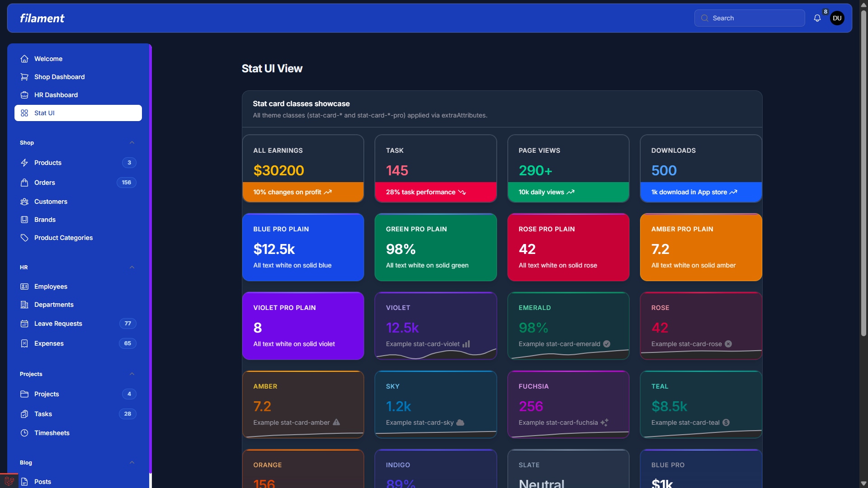Click the Blue Pro Plain stat card
The width and height of the screenshot is (868, 488).
303,247
